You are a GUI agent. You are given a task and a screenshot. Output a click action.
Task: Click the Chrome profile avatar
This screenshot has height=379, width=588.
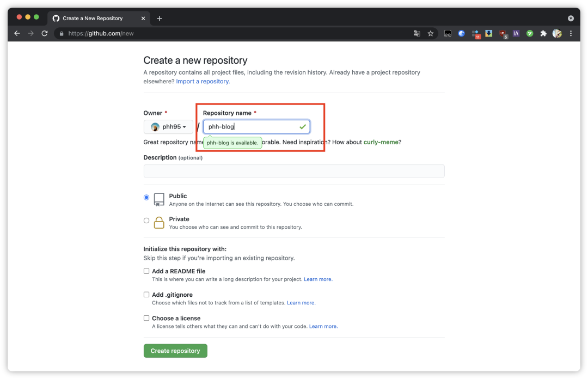tap(557, 33)
